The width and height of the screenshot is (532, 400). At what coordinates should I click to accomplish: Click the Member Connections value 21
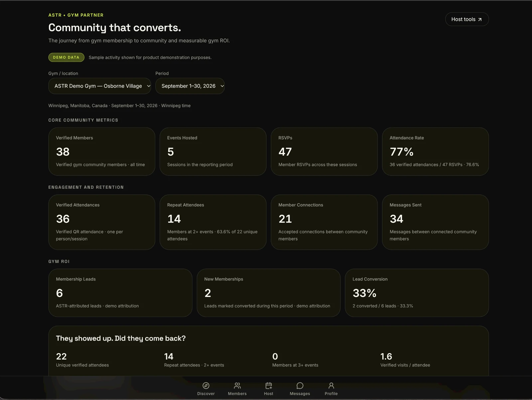point(285,219)
